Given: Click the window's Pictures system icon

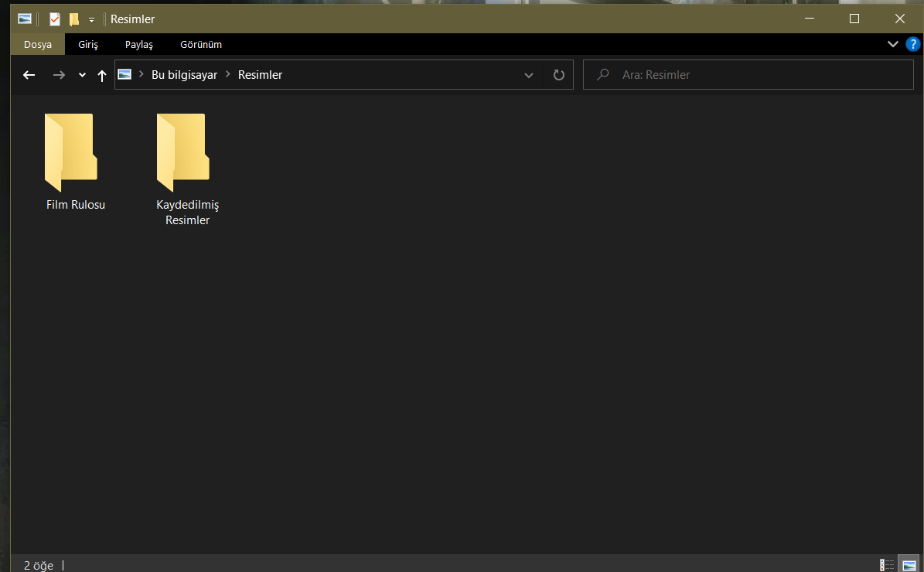Looking at the screenshot, I should tap(24, 19).
